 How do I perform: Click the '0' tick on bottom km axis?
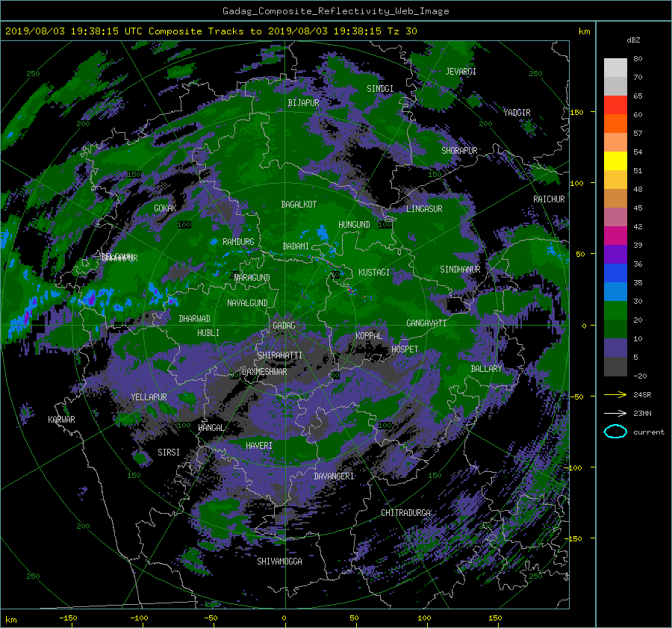pos(284,618)
